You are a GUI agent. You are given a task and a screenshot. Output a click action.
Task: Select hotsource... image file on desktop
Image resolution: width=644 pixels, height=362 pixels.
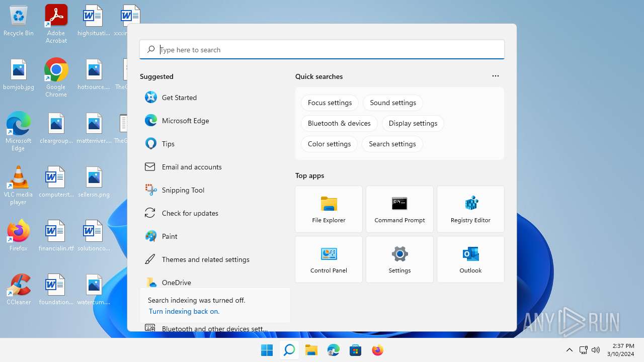pos(94,75)
